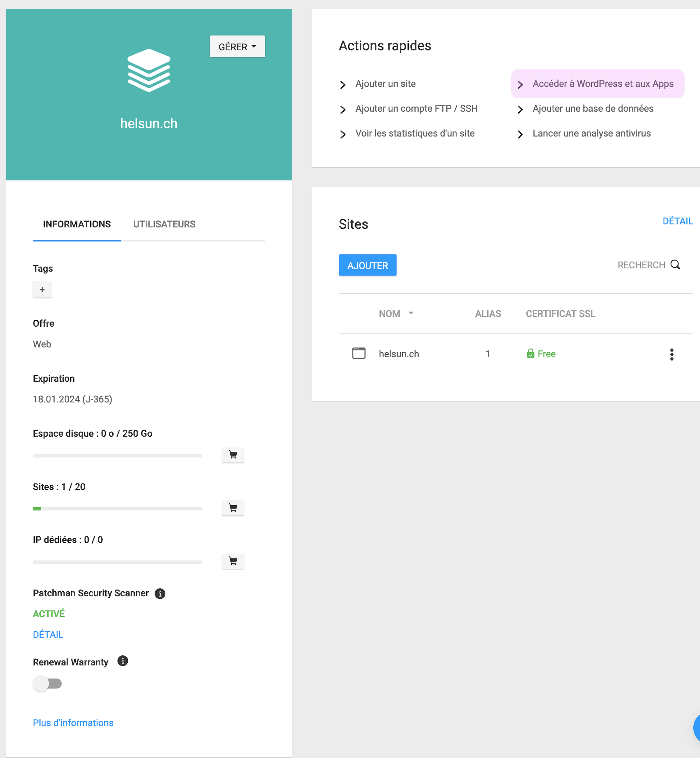Viewport: 700px width, 758px height.
Task: Click the add tag plus button
Action: click(x=42, y=290)
